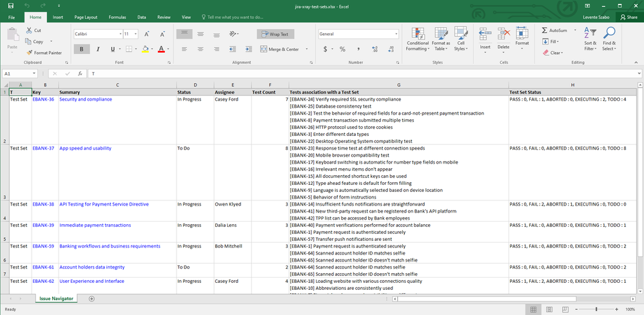The width and height of the screenshot is (644, 315).
Task: Open the borders dropdown
Action: pyautogui.click(x=136, y=49)
